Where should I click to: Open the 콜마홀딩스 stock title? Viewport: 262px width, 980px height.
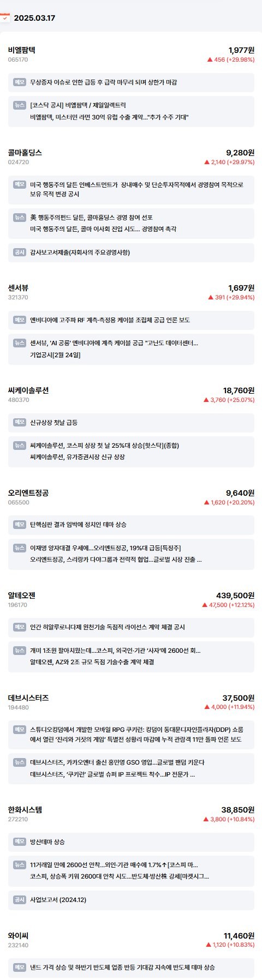[25, 152]
